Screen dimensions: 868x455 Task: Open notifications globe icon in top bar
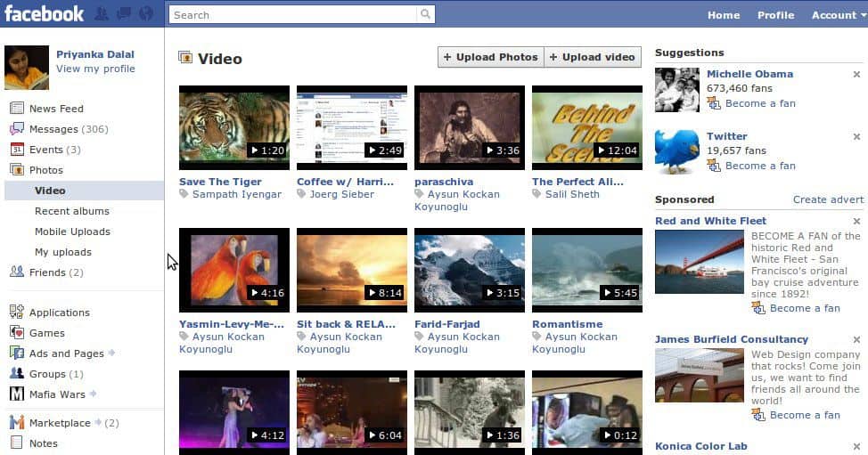(x=145, y=13)
